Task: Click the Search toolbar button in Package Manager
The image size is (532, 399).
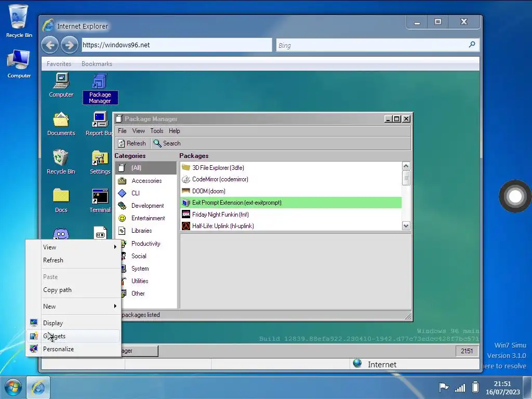Action: pos(167,143)
